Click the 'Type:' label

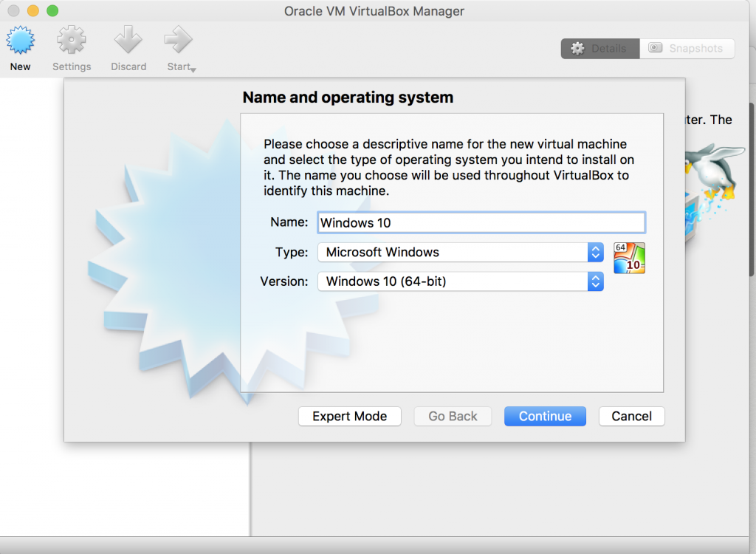291,253
